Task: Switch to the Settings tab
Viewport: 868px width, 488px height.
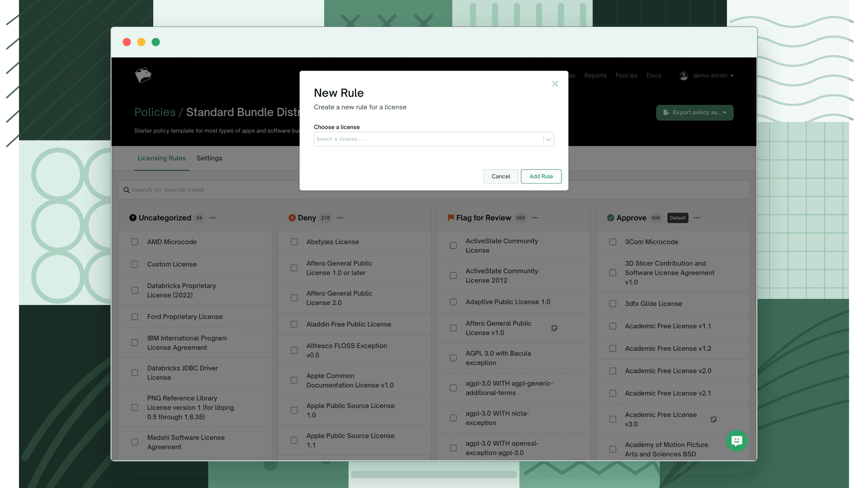Action: 209,158
